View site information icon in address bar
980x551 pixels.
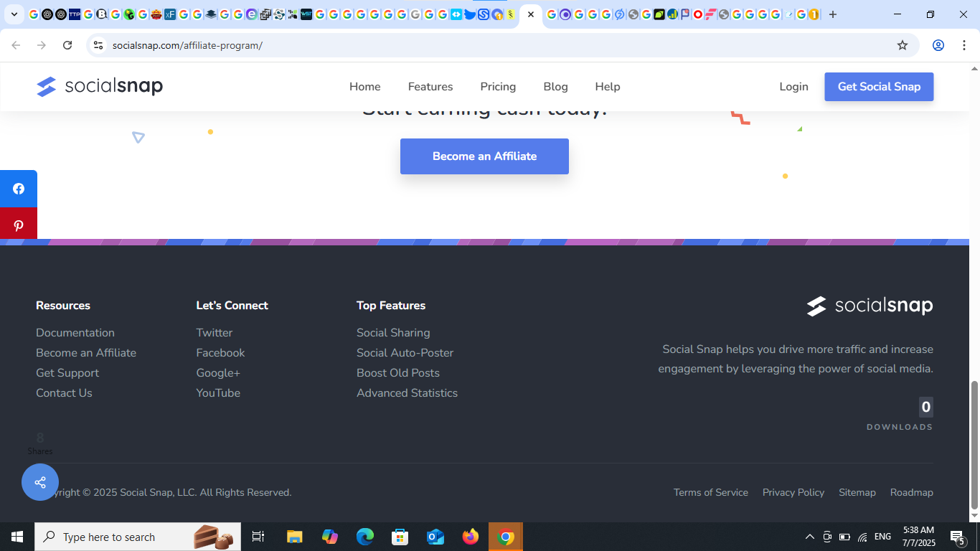point(98,45)
